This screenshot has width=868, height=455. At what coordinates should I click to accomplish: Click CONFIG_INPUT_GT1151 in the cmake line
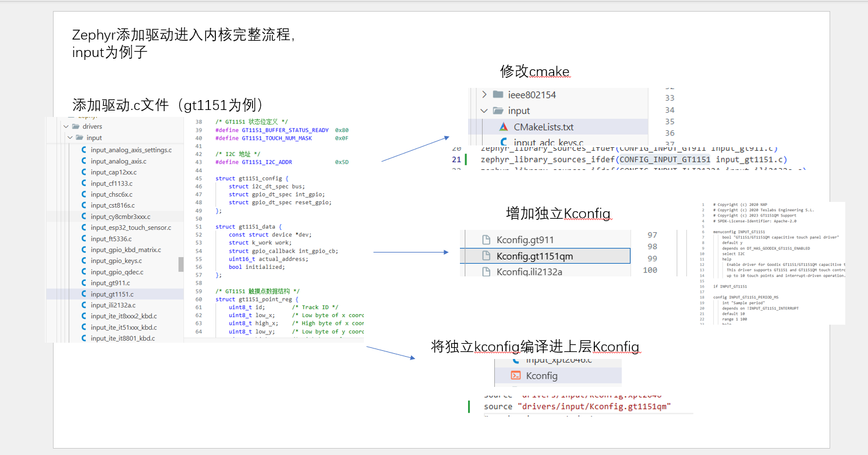664,159
